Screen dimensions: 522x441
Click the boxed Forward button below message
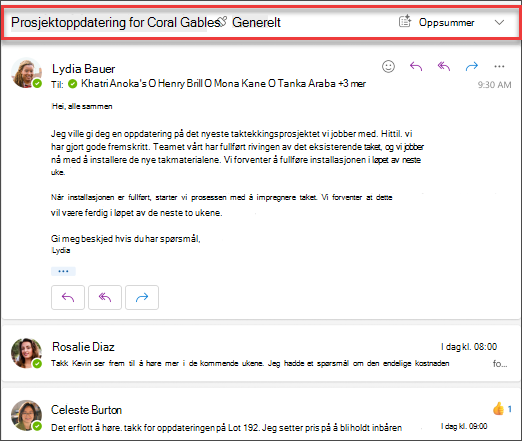(x=142, y=297)
